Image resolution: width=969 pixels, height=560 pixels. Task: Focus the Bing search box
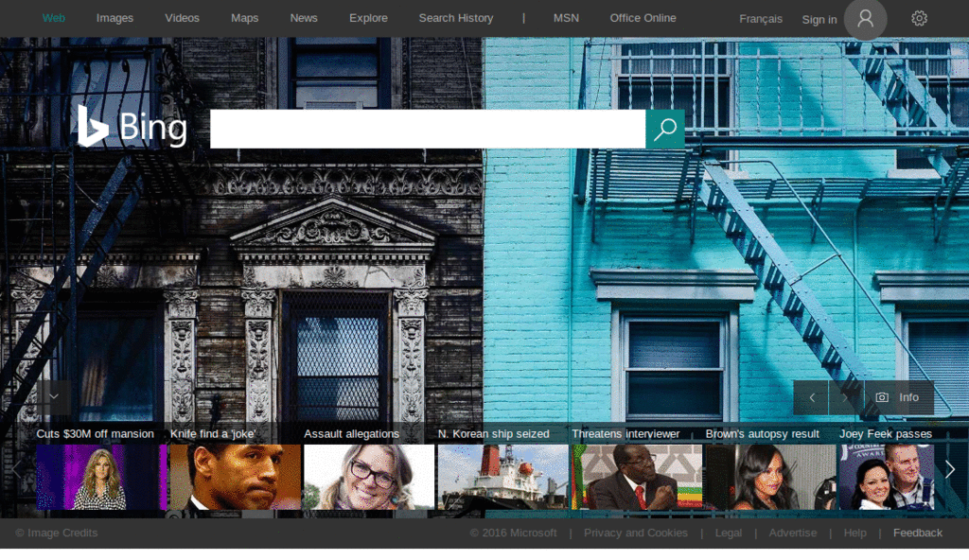pos(428,129)
